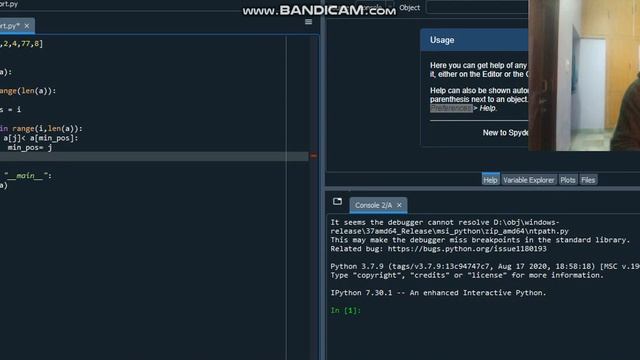Click the highlighted current editor line

tap(154, 157)
